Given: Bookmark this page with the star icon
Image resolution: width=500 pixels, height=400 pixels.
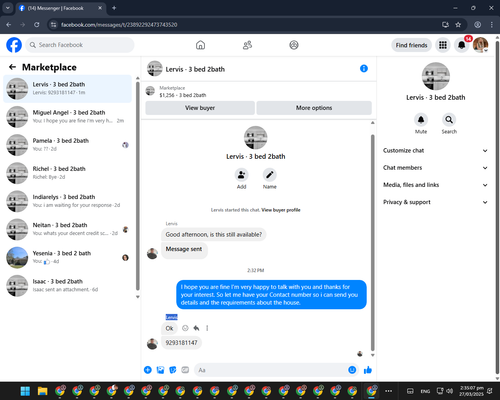Looking at the screenshot, I should [x=458, y=25].
